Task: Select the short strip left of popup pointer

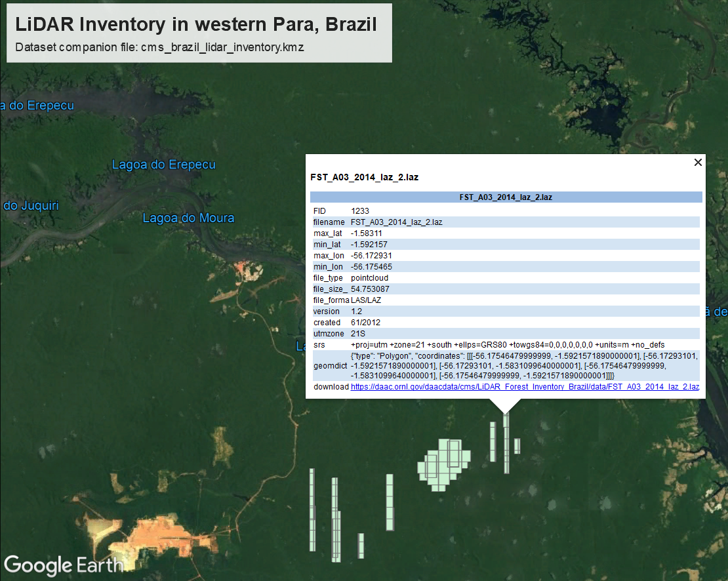Action: click(x=493, y=441)
